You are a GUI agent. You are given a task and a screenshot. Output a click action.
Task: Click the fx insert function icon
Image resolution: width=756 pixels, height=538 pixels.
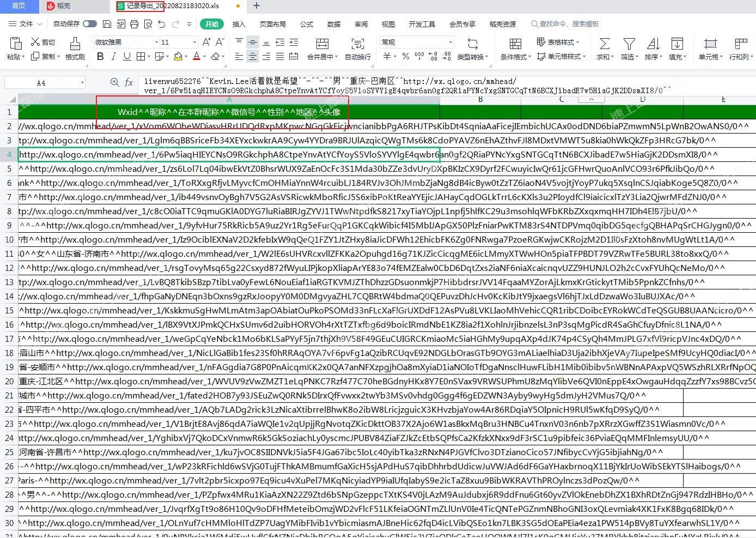pyautogui.click(x=129, y=82)
